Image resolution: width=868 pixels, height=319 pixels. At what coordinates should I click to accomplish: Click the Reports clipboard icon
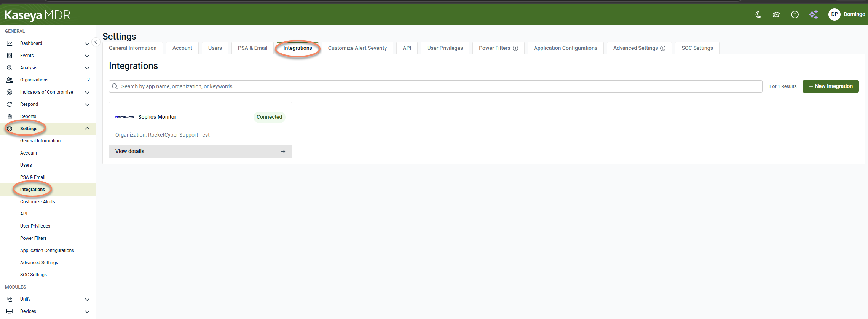[10, 116]
